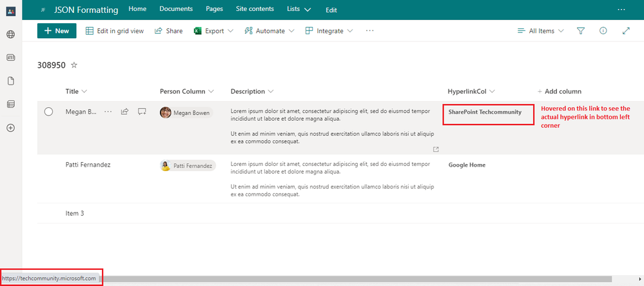Open comments icon for Megan's item

point(142,112)
